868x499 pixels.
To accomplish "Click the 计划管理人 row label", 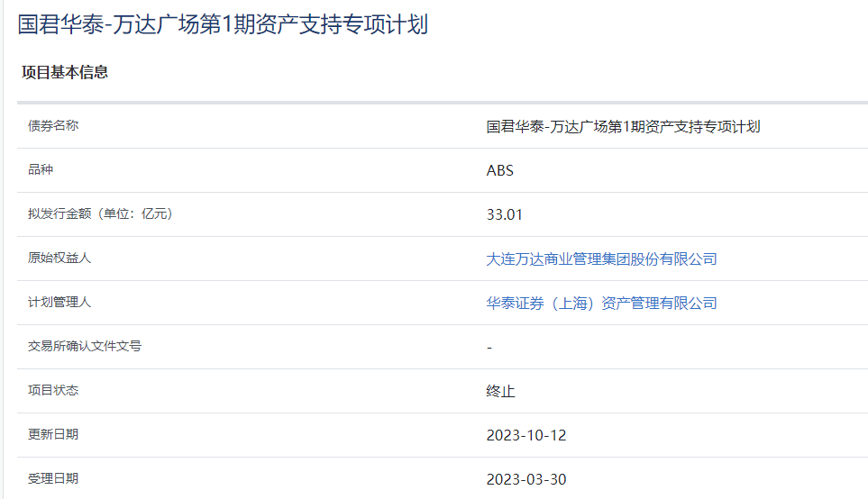I will [59, 302].
